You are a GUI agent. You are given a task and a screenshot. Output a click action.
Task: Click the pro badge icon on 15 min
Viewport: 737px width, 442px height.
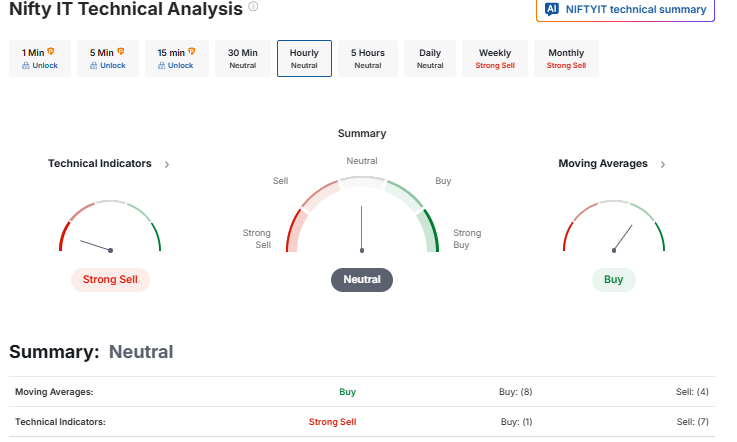point(192,51)
